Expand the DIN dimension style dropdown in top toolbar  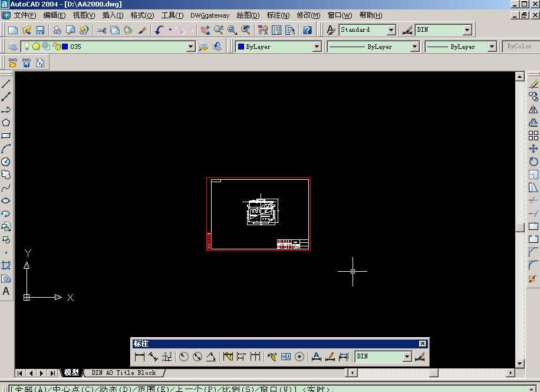pyautogui.click(x=467, y=30)
